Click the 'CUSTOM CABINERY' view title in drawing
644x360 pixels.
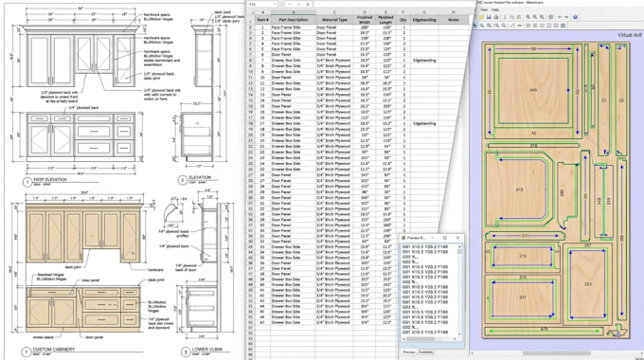pyautogui.click(x=54, y=350)
